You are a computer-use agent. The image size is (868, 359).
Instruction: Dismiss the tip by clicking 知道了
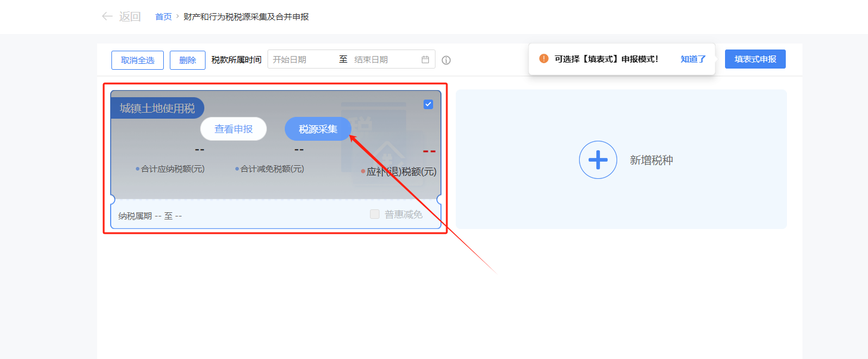(x=692, y=59)
